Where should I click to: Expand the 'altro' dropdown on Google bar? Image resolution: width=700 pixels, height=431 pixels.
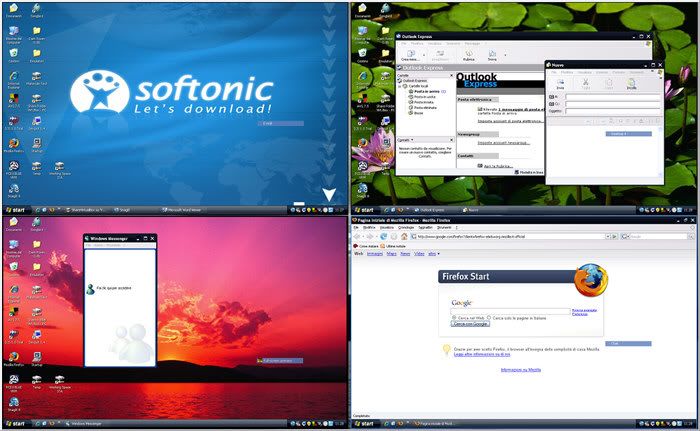coord(436,254)
